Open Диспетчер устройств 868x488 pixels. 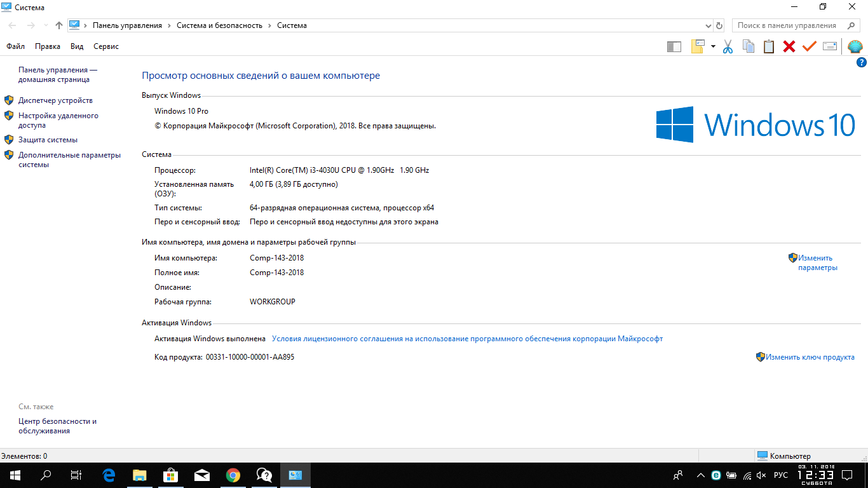[x=55, y=100]
